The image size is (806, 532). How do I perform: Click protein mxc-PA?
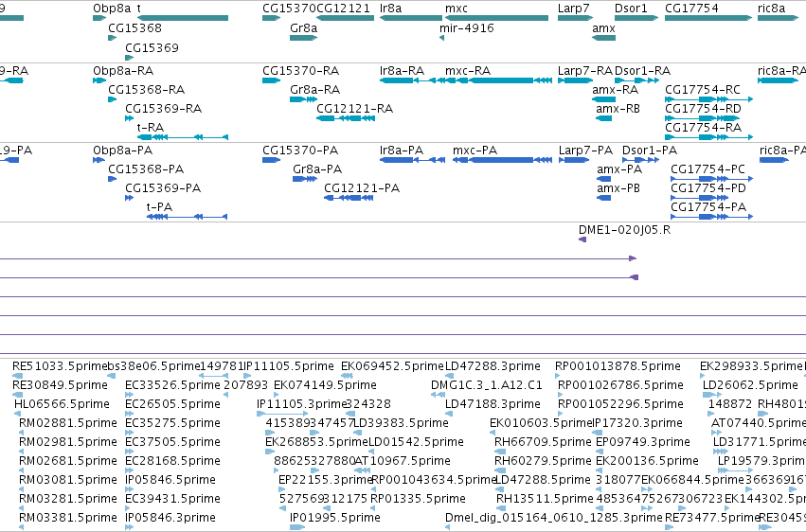point(475,151)
